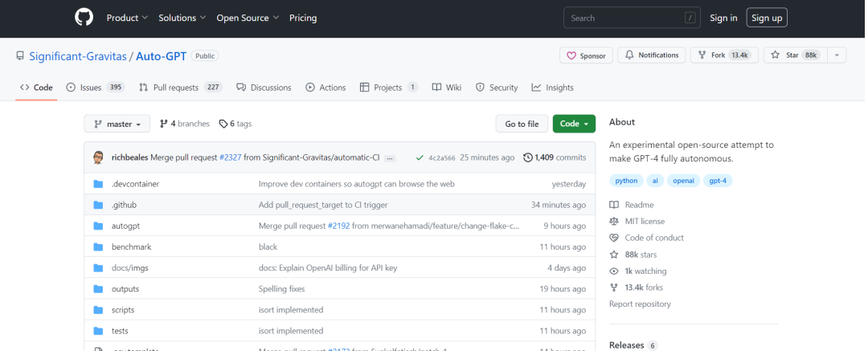Click the GitHub Octocat logo

[x=84, y=18]
